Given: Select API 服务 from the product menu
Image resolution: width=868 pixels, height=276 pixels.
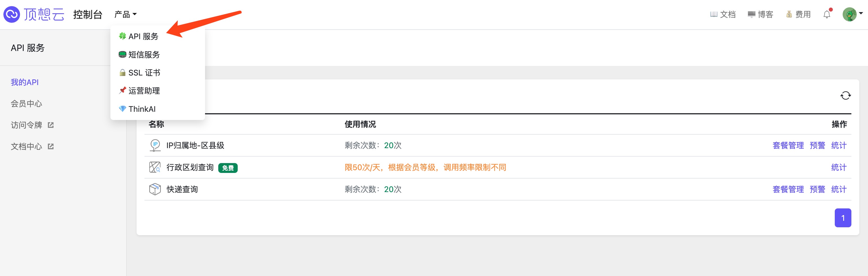Looking at the screenshot, I should click(x=143, y=36).
